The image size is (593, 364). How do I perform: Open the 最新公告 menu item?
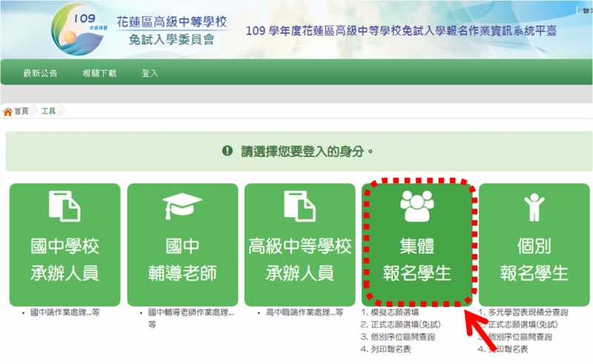pyautogui.click(x=41, y=73)
